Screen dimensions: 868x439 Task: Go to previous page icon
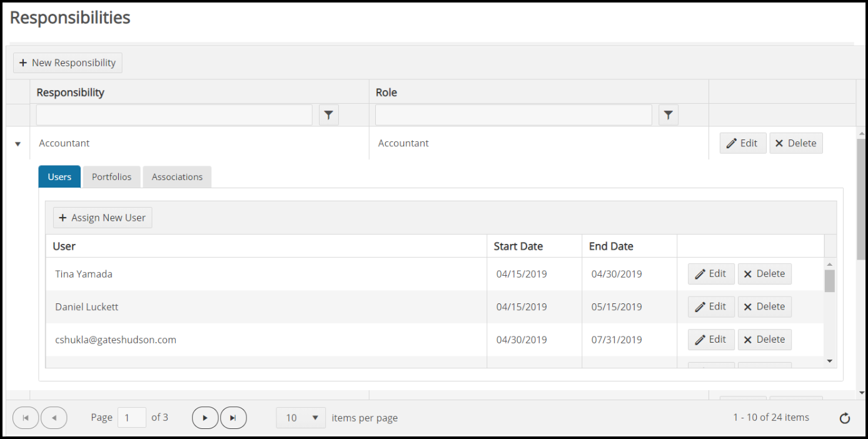click(54, 418)
